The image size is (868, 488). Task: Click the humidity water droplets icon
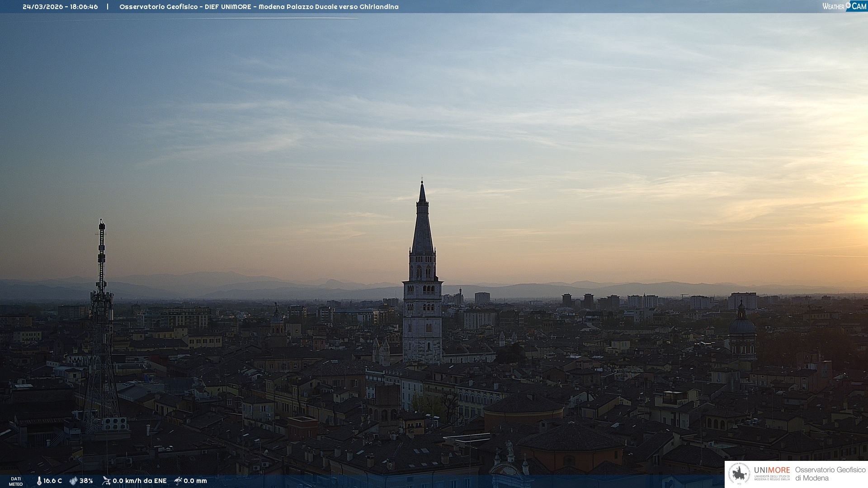73,481
